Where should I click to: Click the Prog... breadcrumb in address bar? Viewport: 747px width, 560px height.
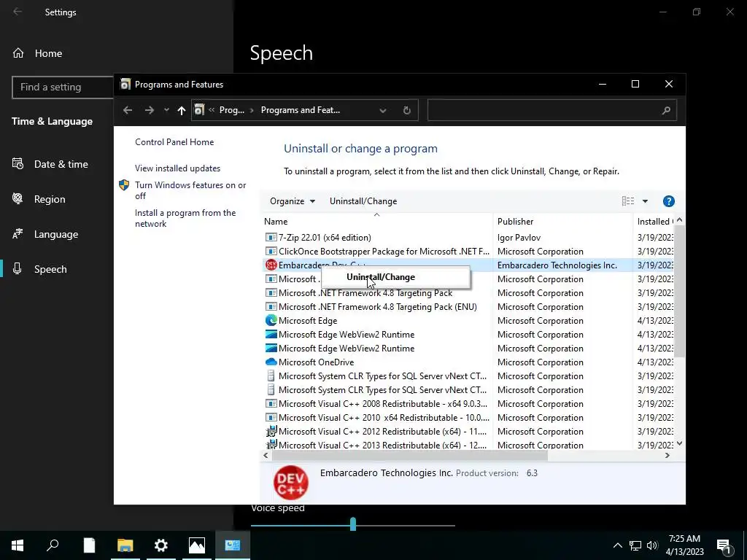[231, 110]
